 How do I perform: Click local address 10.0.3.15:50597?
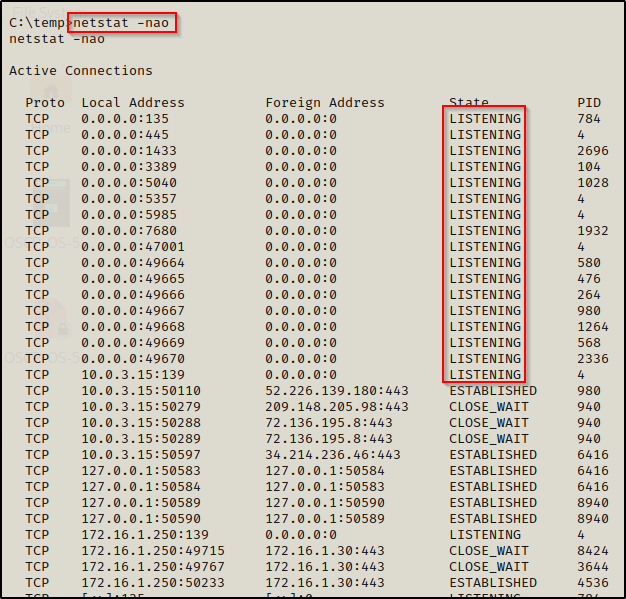[141, 454]
